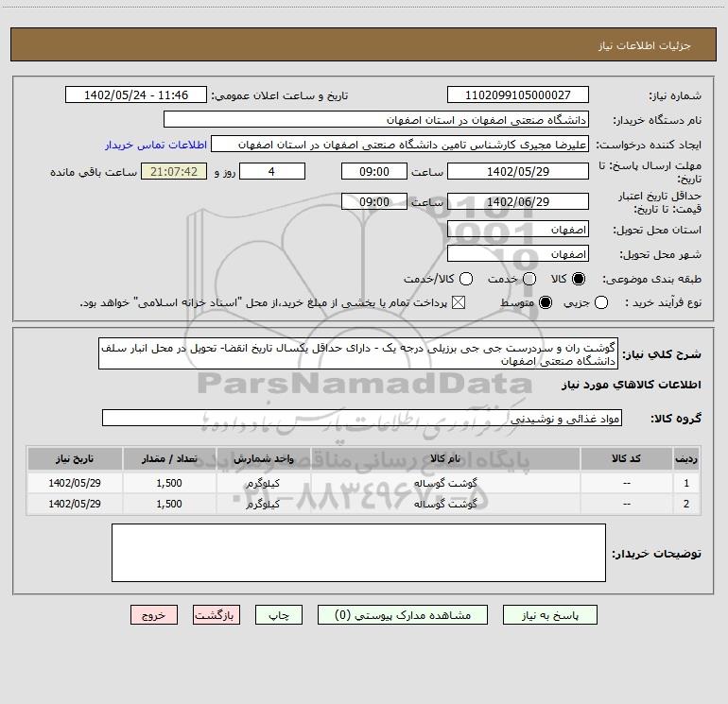728x704 pixels.
Task: Click the delivery province اصفهان field
Action: pyautogui.click(x=518, y=230)
